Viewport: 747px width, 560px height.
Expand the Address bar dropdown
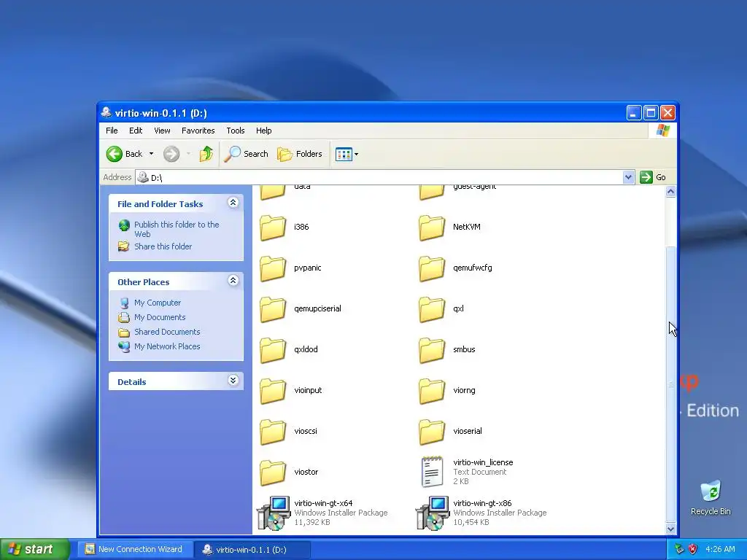pyautogui.click(x=628, y=177)
